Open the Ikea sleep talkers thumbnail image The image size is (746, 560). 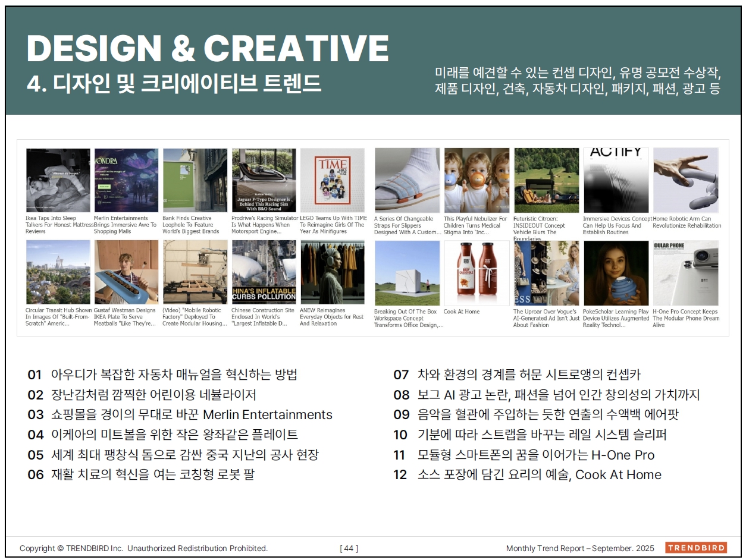[x=58, y=180]
